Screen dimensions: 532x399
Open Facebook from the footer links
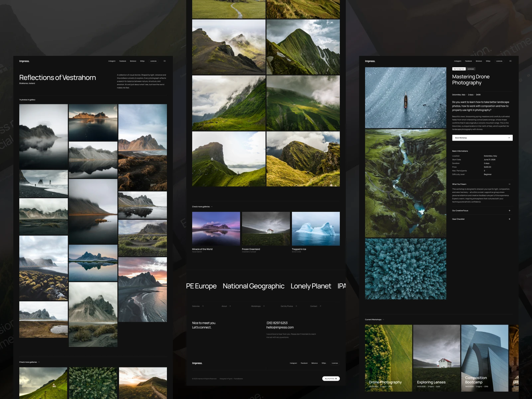click(x=304, y=363)
